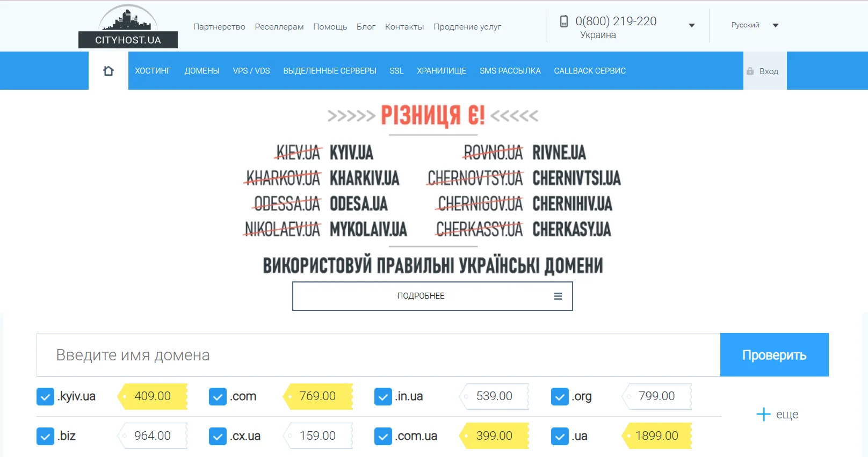
Task: Open the hamburger icon in ПОДРОБНЕЕ button
Action: (x=558, y=296)
